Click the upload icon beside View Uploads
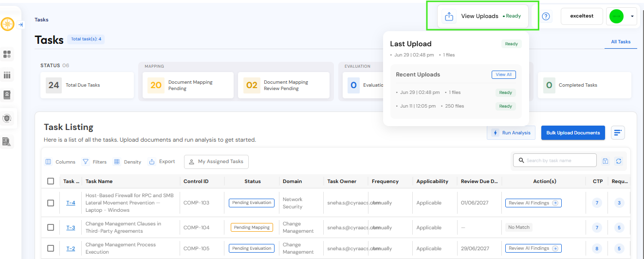The image size is (644, 259). [x=449, y=16]
